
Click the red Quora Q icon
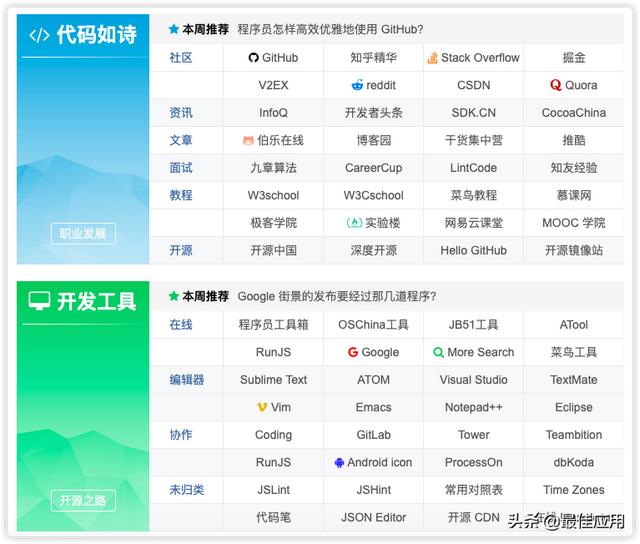click(556, 85)
